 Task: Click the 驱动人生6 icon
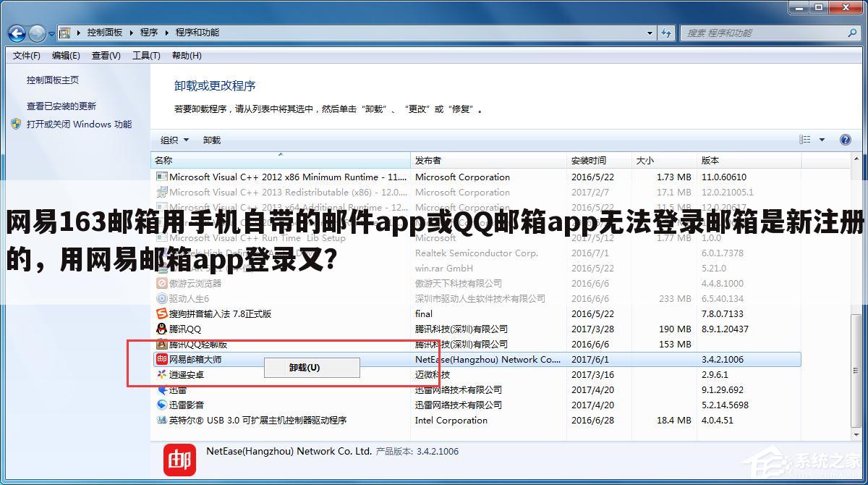162,298
